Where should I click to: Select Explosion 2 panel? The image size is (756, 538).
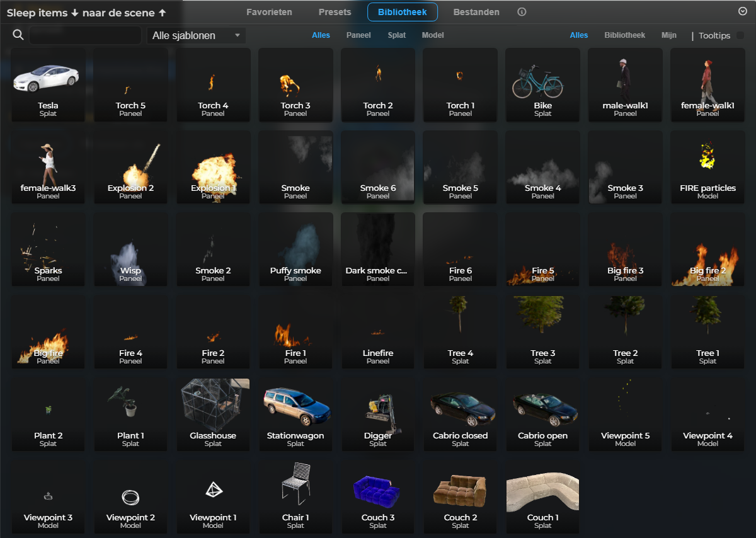coord(130,167)
